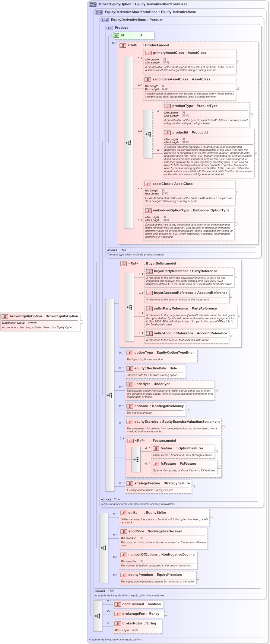
Task: Click the Substitution Group product value
Action: 33,323
